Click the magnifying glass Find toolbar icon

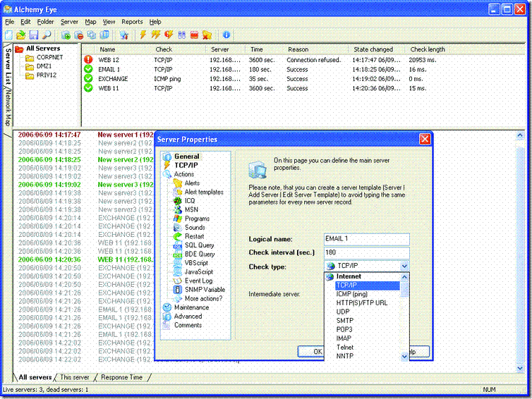click(x=47, y=35)
